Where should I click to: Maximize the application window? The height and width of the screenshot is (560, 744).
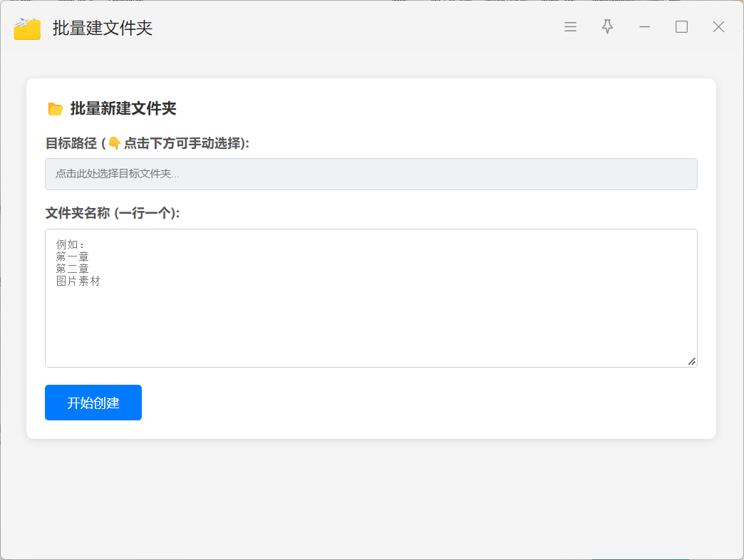point(682,27)
